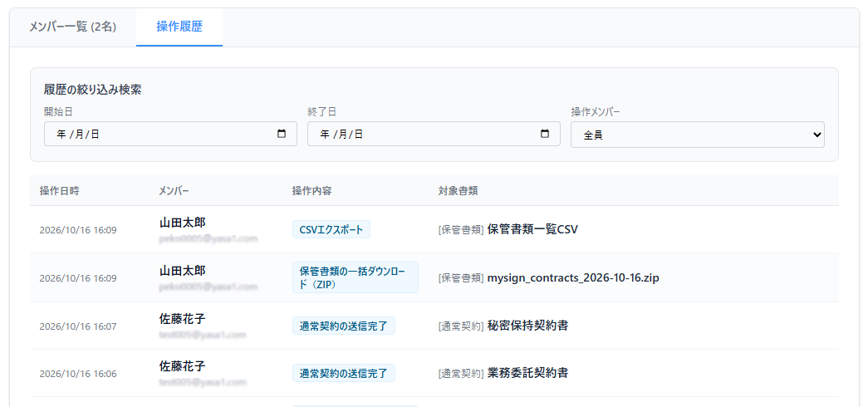
Task: Select 業務委託契約書 document name
Action: pos(527,373)
